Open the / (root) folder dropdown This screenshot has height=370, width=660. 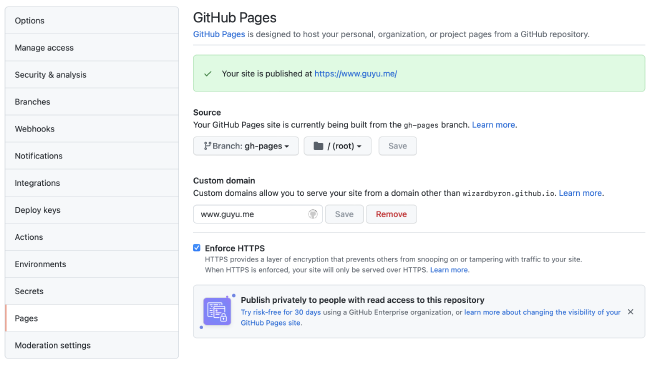pyautogui.click(x=338, y=146)
